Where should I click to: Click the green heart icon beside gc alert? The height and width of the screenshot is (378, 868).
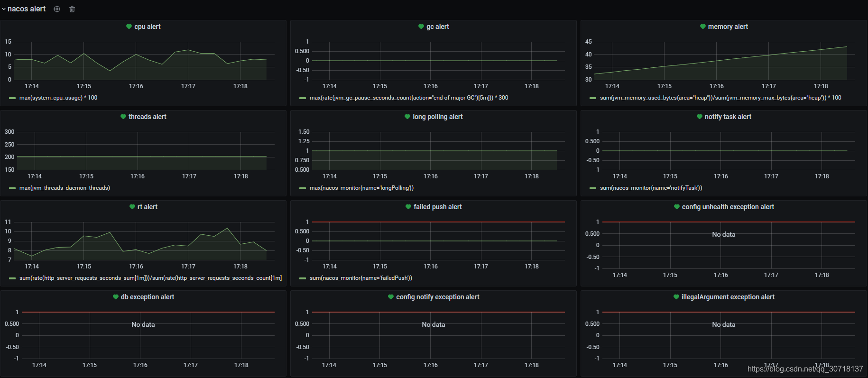pos(421,27)
